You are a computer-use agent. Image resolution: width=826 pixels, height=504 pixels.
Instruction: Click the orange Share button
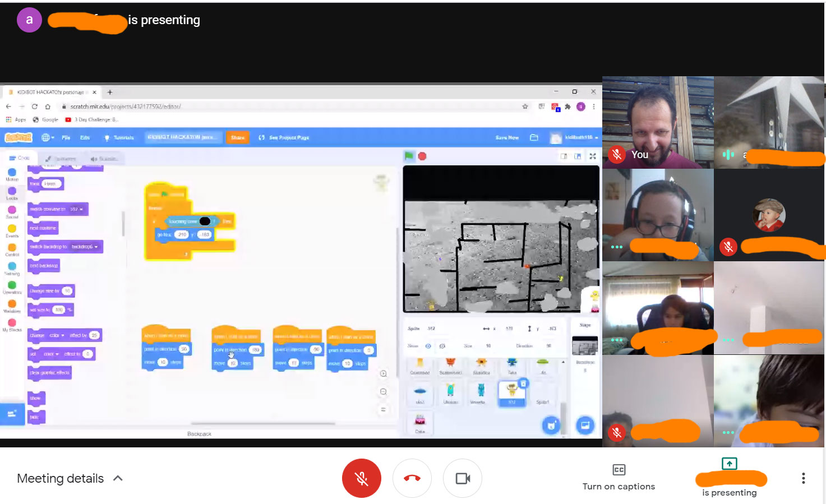click(x=237, y=137)
